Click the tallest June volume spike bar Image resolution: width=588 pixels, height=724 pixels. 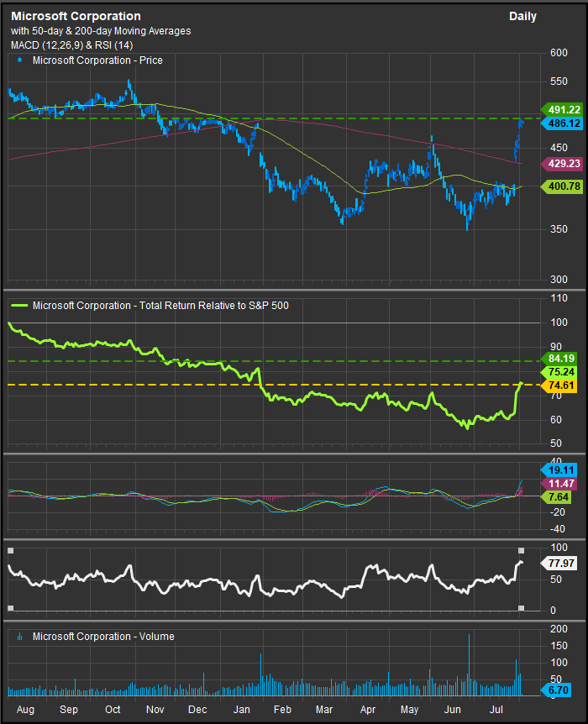[469, 665]
